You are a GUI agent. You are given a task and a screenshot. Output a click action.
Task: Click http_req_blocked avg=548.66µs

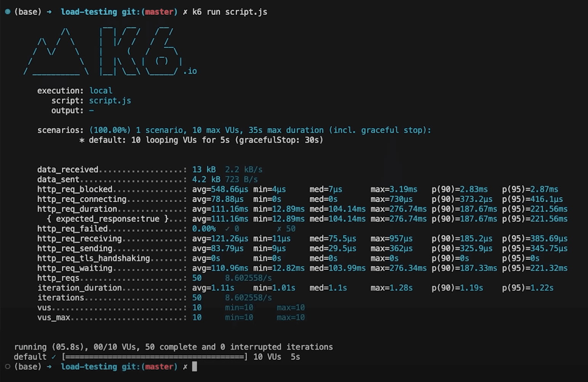tap(220, 189)
